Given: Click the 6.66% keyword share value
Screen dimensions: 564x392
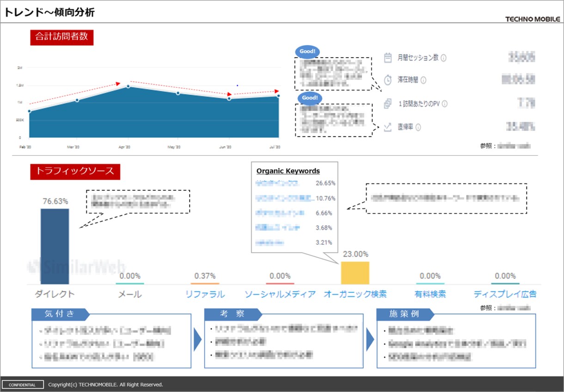Looking at the screenshot, I should click(x=324, y=213).
